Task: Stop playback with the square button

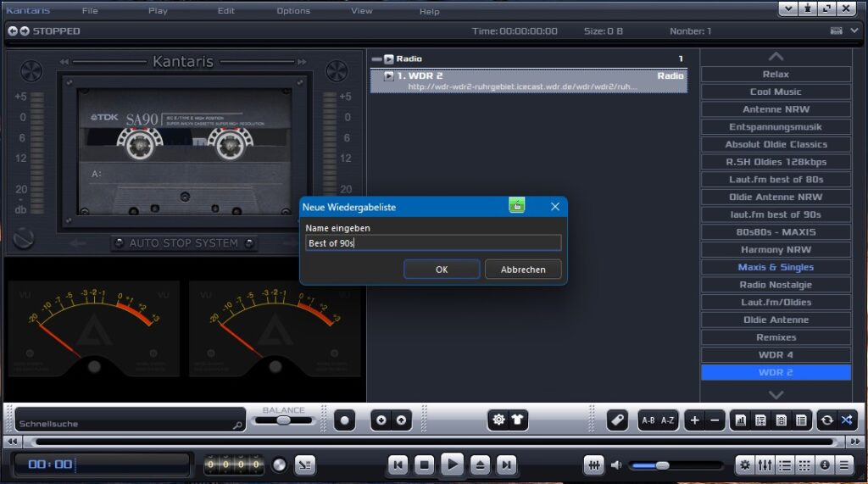Action: point(425,465)
